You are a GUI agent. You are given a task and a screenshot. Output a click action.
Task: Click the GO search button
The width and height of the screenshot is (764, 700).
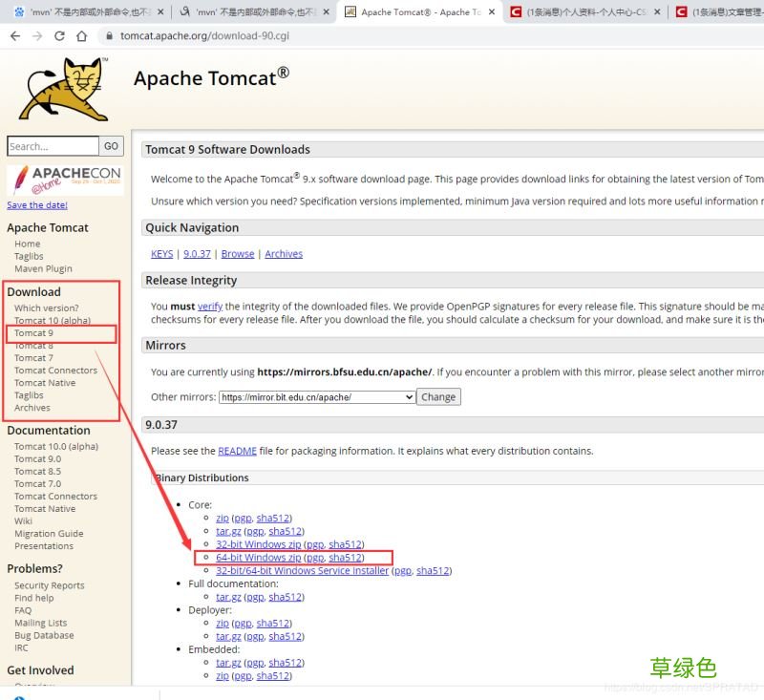(111, 146)
